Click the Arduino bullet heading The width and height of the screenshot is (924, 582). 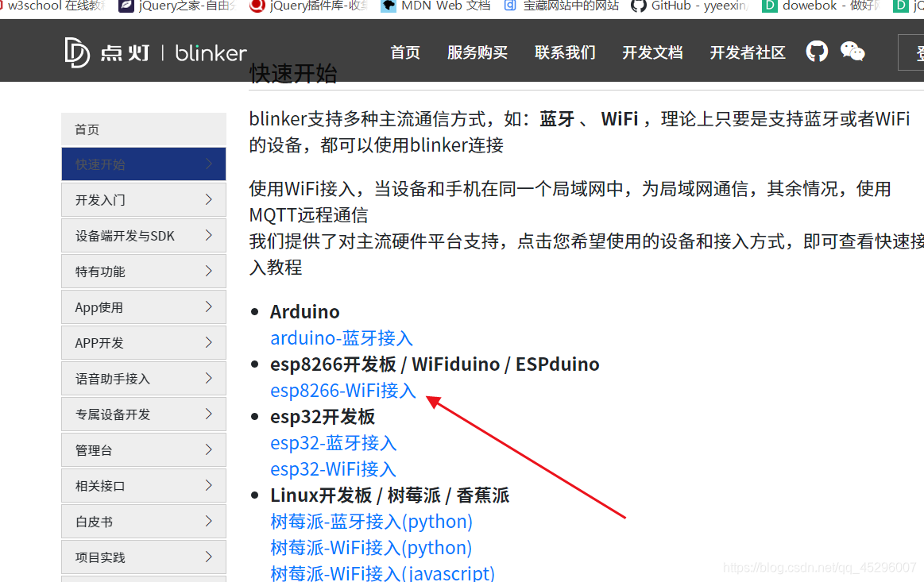click(304, 311)
